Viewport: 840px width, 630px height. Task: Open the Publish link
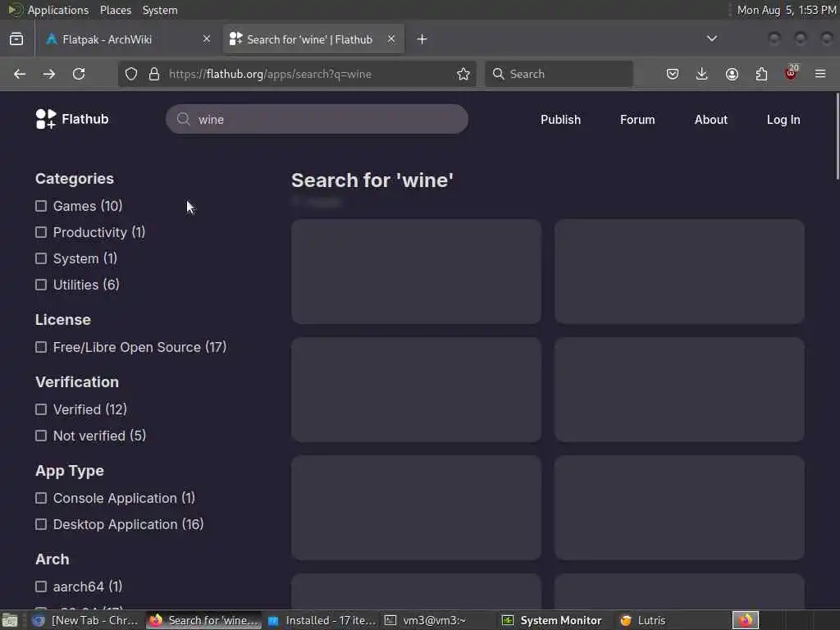[x=560, y=120]
